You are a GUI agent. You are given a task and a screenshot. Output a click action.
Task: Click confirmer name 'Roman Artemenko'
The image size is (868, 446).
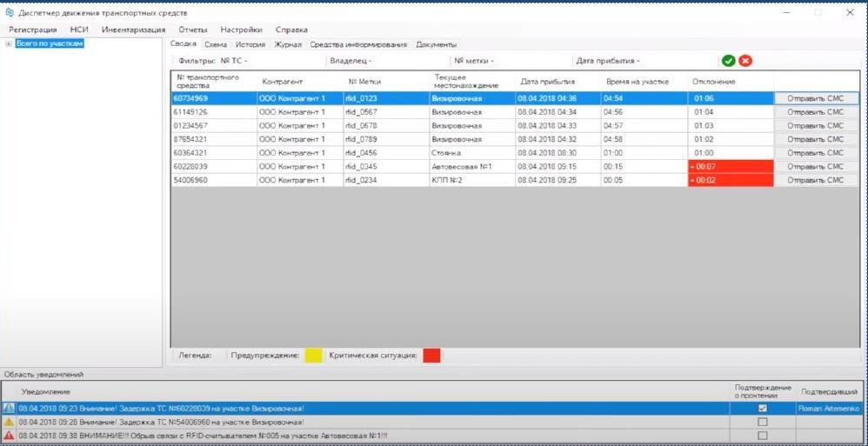tap(829, 409)
